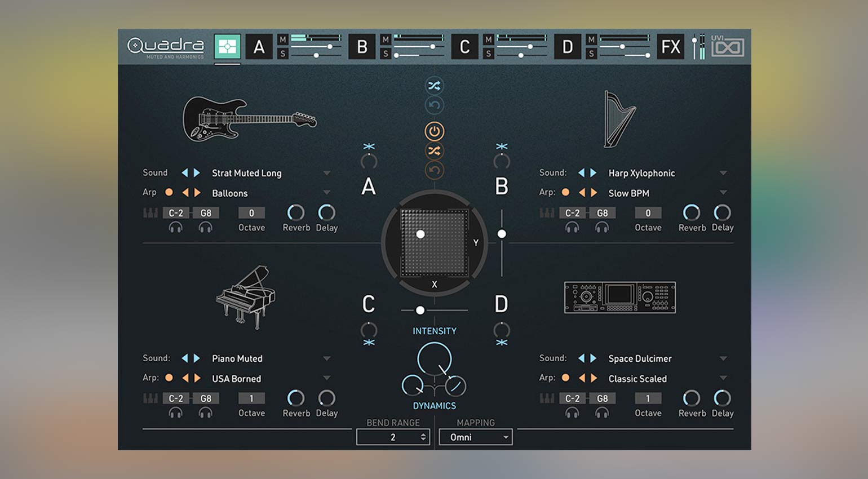Solo layer C with S button
This screenshot has height=479, width=868.
tap(489, 54)
